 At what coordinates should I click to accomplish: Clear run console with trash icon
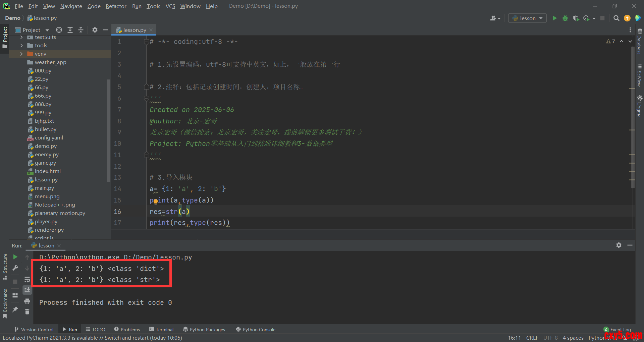27,312
